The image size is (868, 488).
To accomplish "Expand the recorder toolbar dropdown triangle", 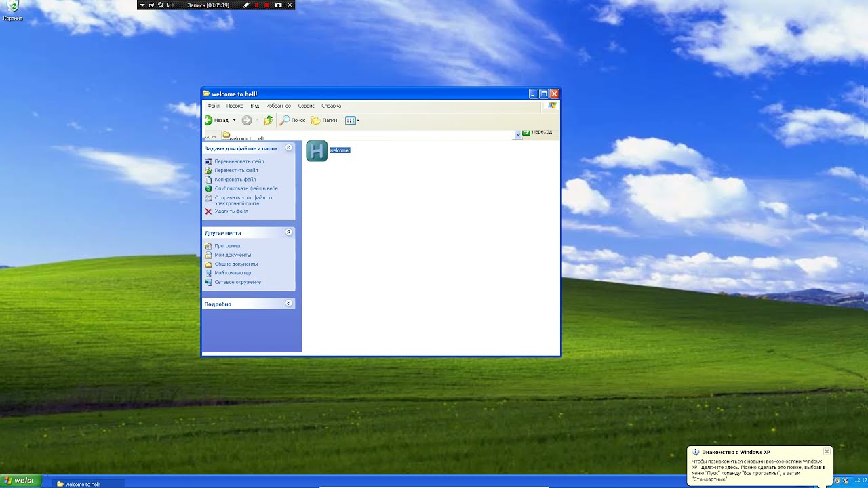I will coord(142,5).
